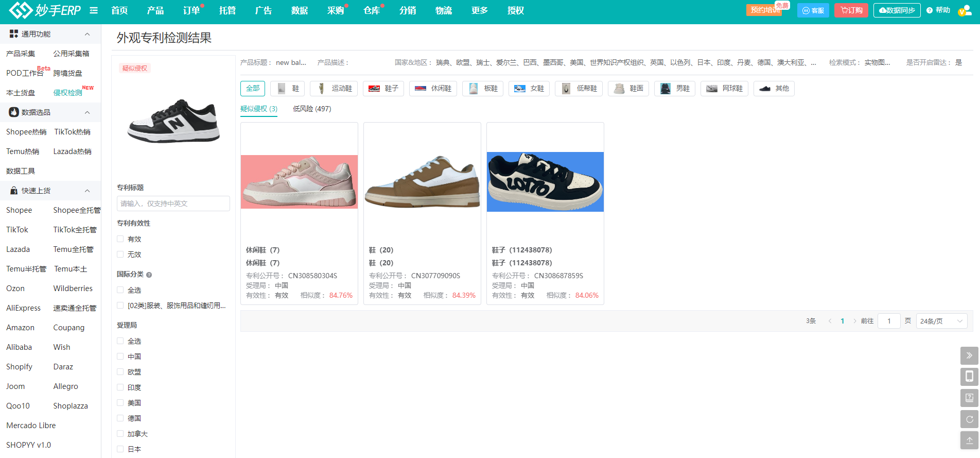Screen dimensions: 980x458
Task: Click the 帮助 help icon
Action: 938,10
